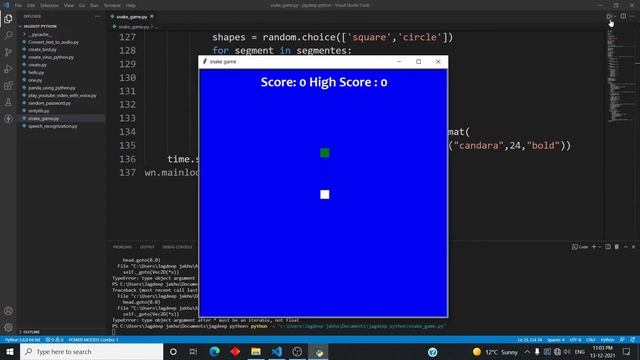The width and height of the screenshot is (640, 360).
Task: Open the Manage gear icon
Action: point(8,327)
